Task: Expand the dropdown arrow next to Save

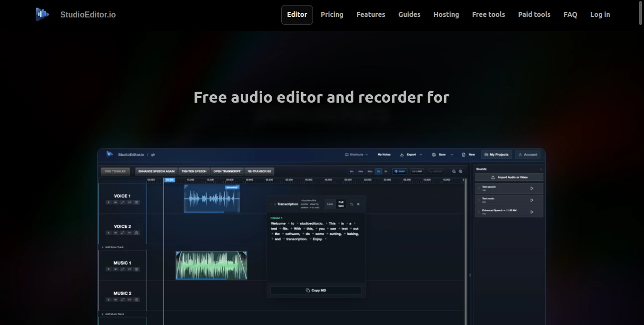Action: click(452, 155)
